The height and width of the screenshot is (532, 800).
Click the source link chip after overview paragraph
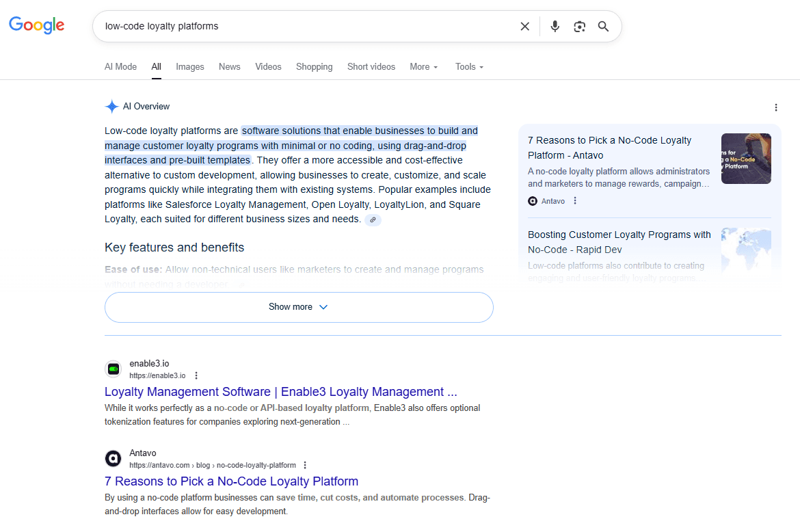point(373,220)
